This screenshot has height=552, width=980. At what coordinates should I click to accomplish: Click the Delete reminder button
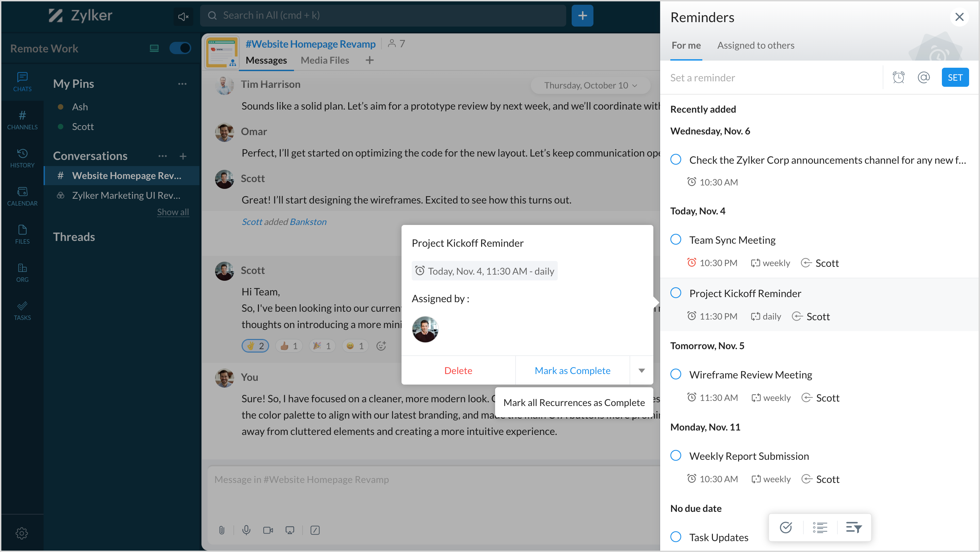(x=458, y=371)
